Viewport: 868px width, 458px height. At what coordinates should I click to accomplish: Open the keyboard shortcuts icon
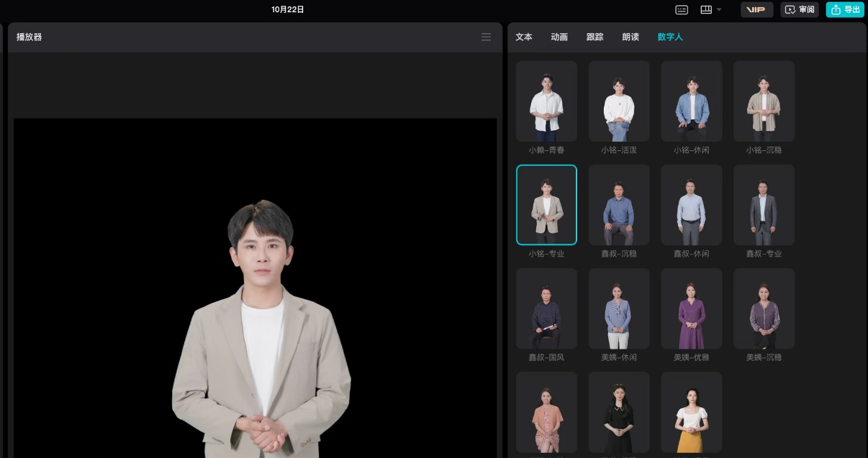(682, 9)
